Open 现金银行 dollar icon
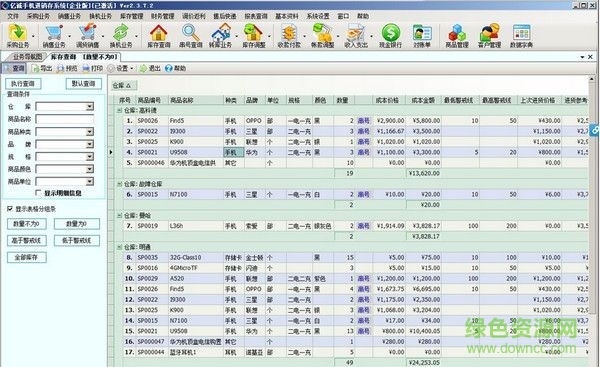The image size is (600, 367). click(x=390, y=36)
